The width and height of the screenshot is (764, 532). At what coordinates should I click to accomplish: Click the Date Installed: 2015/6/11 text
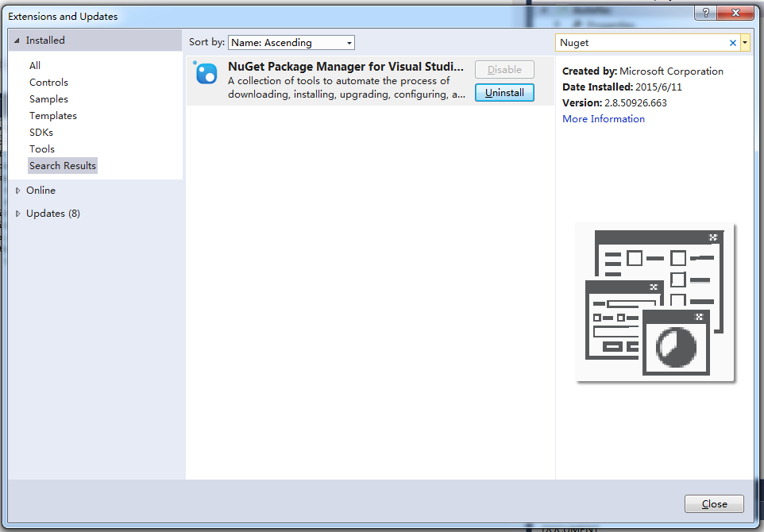pos(622,87)
